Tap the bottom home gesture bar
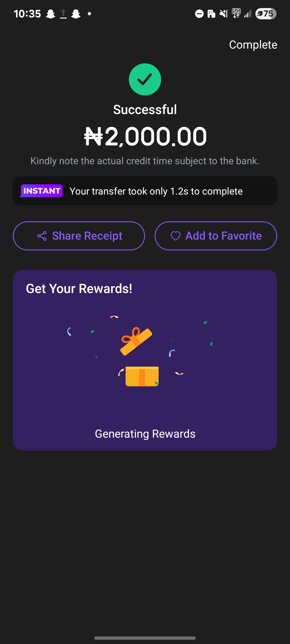Screen dimensions: 290x644 pyautogui.click(x=145, y=638)
